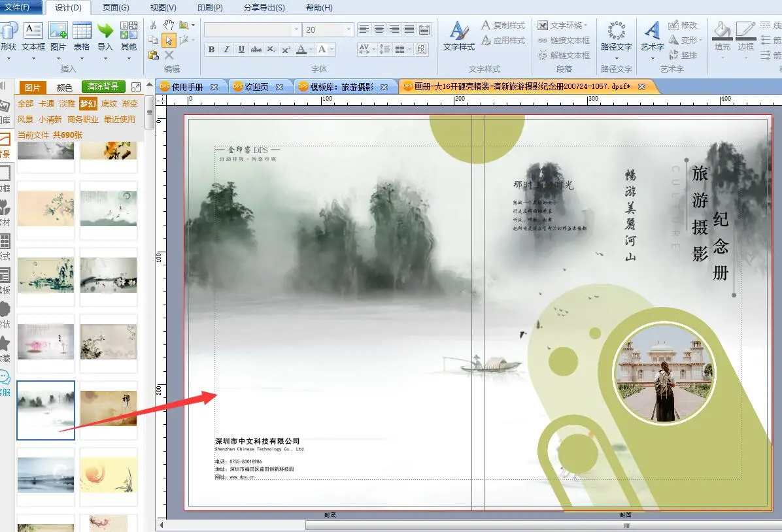Expand the 路径文字 path text dropdown

pyautogui.click(x=617, y=58)
